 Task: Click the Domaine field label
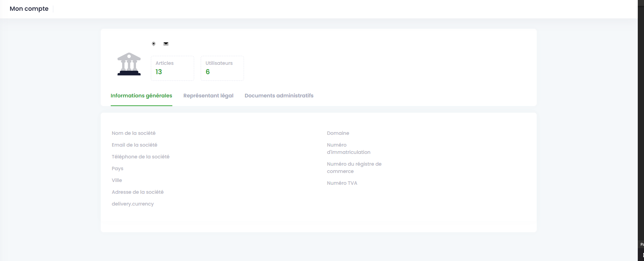coord(338,133)
